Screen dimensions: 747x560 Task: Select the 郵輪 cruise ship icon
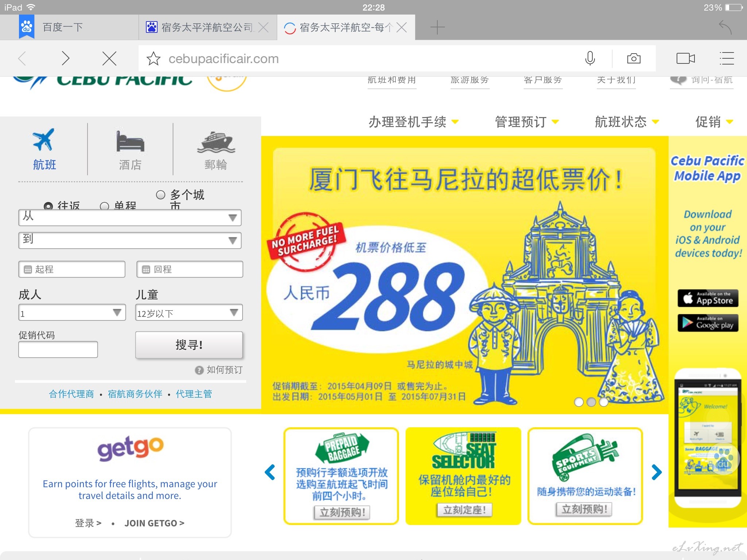216,142
